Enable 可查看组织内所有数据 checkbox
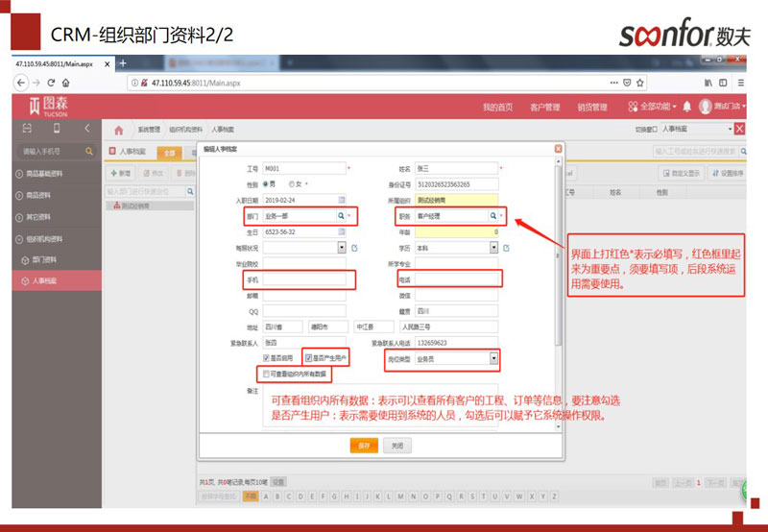768x532 pixels. pyautogui.click(x=266, y=373)
